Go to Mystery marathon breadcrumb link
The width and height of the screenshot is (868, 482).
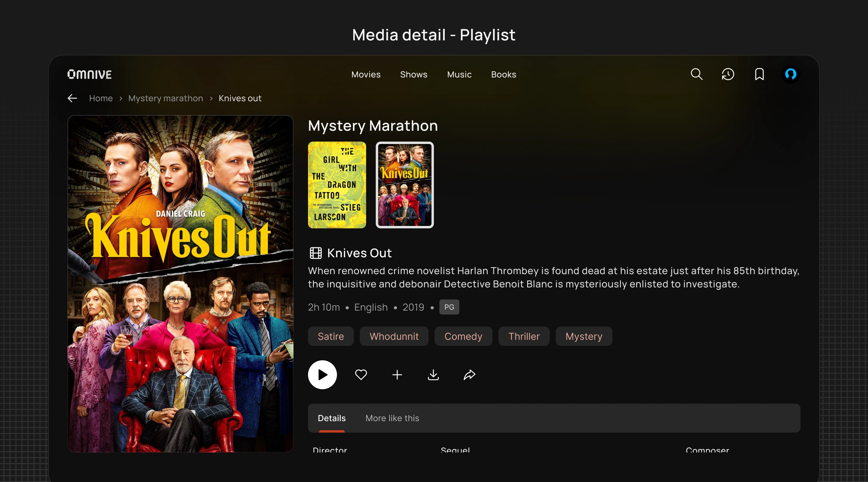pyautogui.click(x=165, y=98)
